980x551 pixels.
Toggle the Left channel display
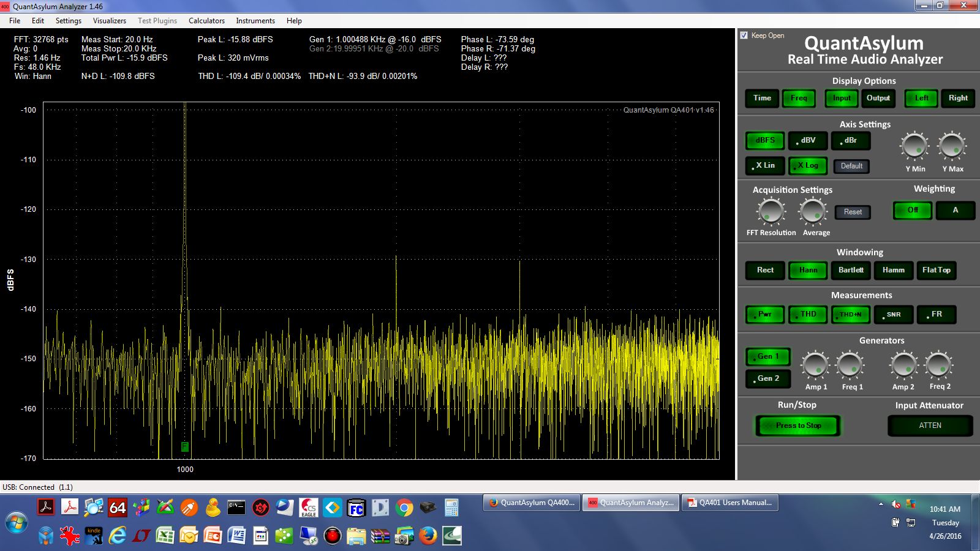(921, 98)
